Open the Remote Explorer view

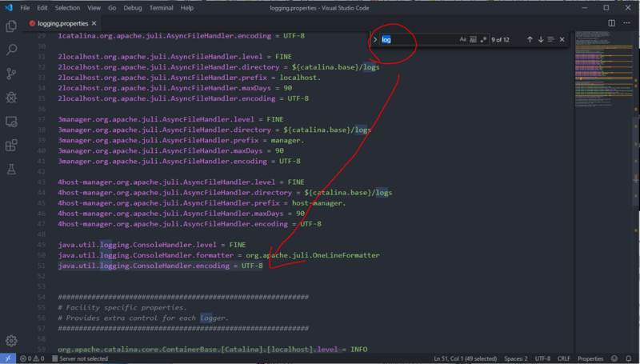click(x=11, y=121)
